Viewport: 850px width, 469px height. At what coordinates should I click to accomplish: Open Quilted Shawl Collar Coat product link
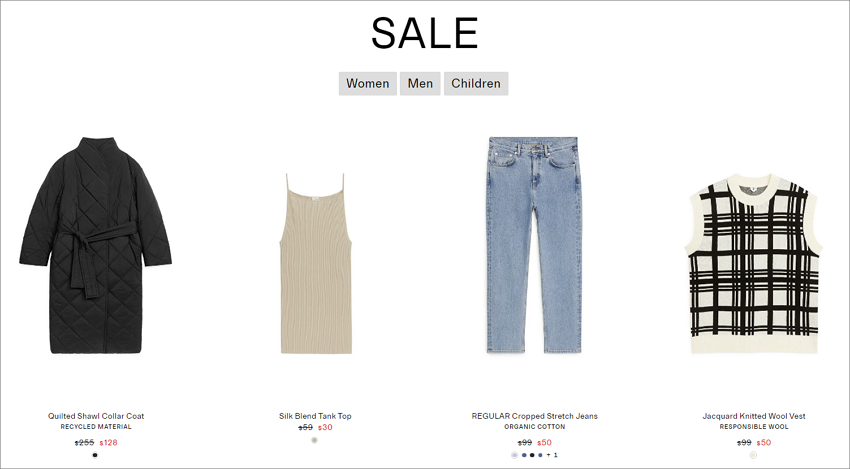[x=96, y=416]
